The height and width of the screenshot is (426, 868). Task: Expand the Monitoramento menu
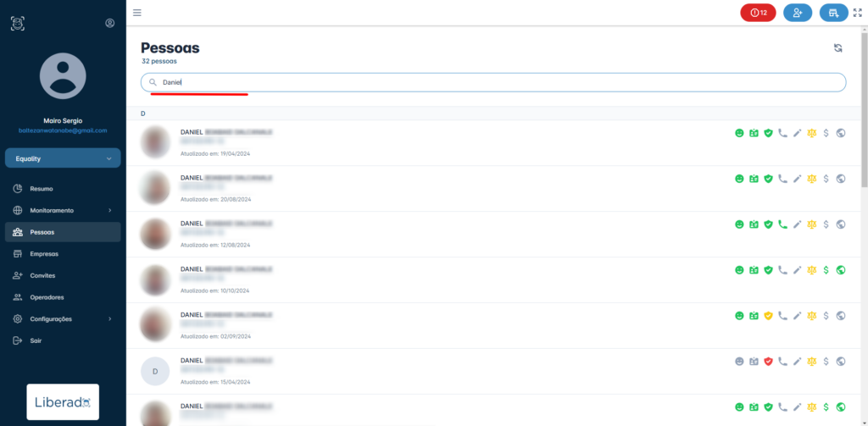(x=63, y=210)
